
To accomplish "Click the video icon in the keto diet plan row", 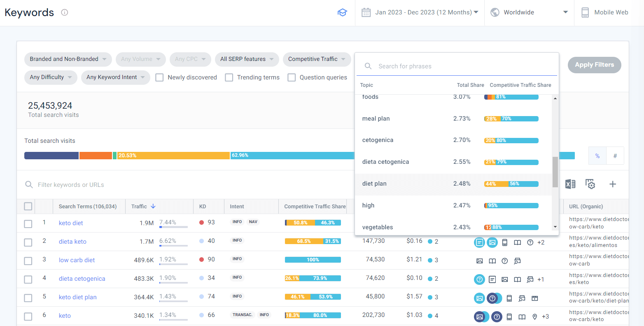I will 534,298.
